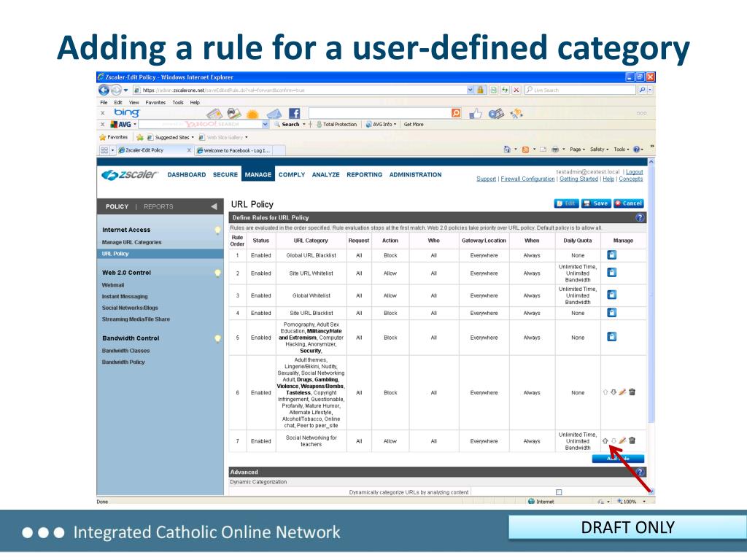Click the lock icon for Global Whitelist rule
The height and width of the screenshot is (560, 747).
[x=612, y=295]
